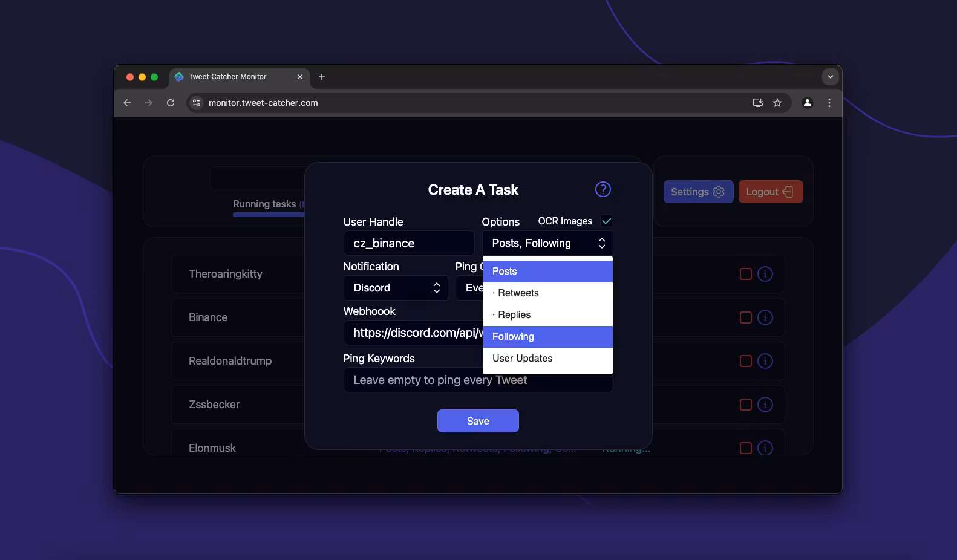Image resolution: width=957 pixels, height=560 pixels.
Task: Collapse the Posts, Following options dropdown
Action: tap(547, 243)
